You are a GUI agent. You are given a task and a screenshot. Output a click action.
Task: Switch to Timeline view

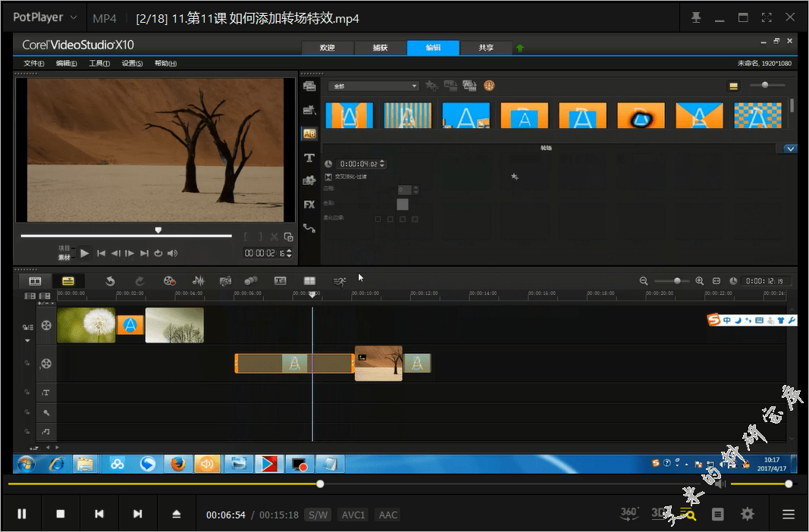(x=68, y=281)
